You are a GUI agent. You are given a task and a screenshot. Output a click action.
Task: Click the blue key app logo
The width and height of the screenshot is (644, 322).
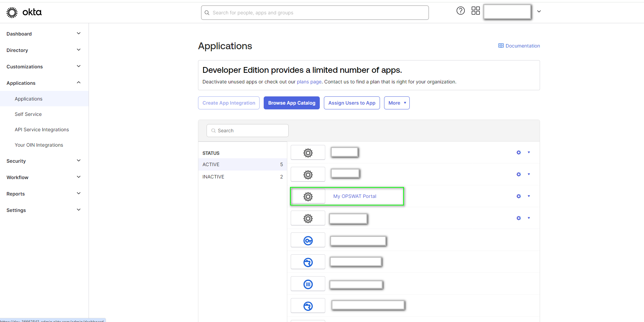tap(308, 240)
